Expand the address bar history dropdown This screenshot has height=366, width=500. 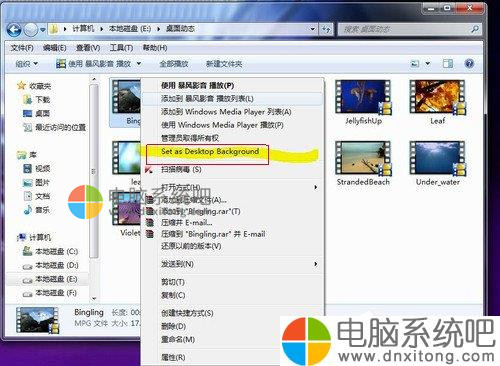tap(313, 29)
